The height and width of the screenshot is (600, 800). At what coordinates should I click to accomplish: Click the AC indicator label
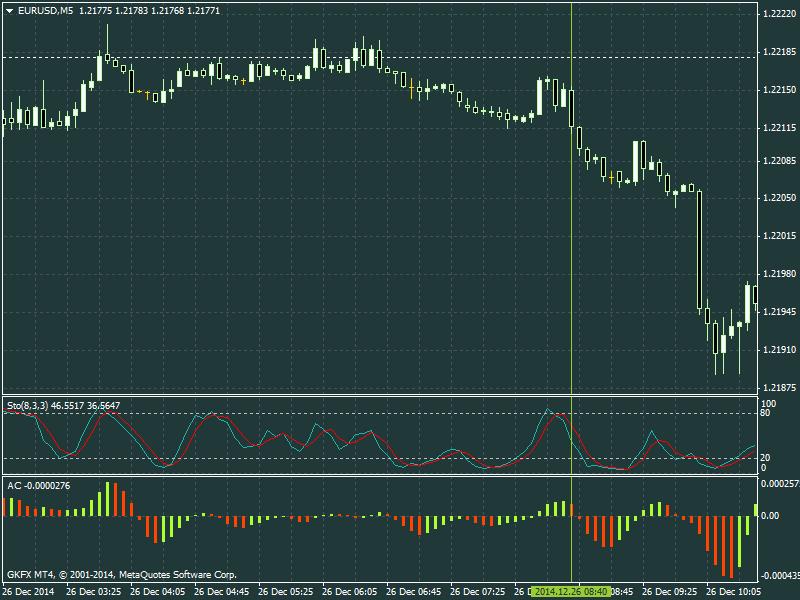click(14, 486)
